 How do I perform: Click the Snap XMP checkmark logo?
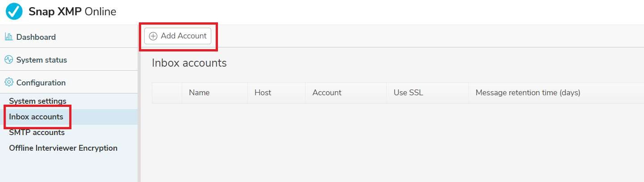coord(14,12)
